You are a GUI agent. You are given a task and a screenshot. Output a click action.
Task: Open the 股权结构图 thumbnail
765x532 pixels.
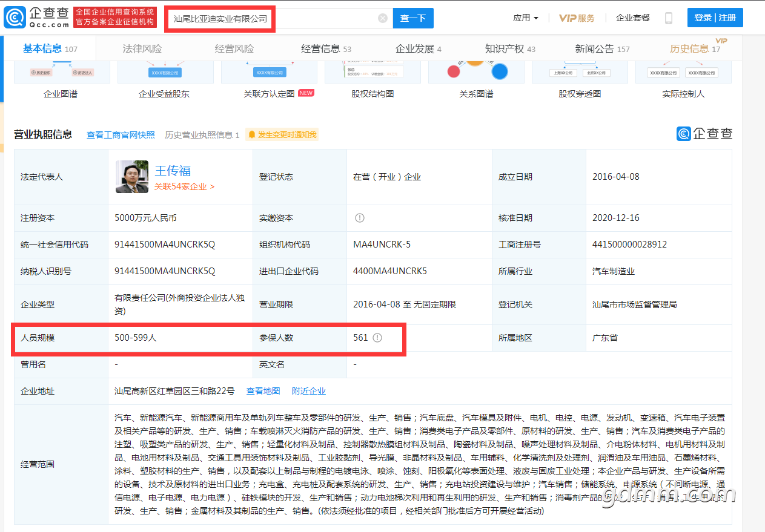click(x=373, y=73)
